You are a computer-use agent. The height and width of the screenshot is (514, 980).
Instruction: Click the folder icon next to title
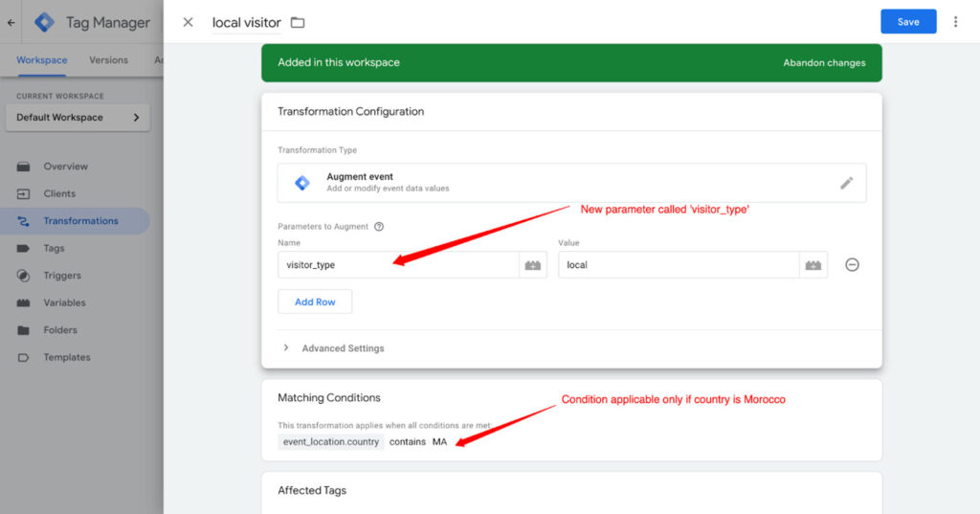297,22
